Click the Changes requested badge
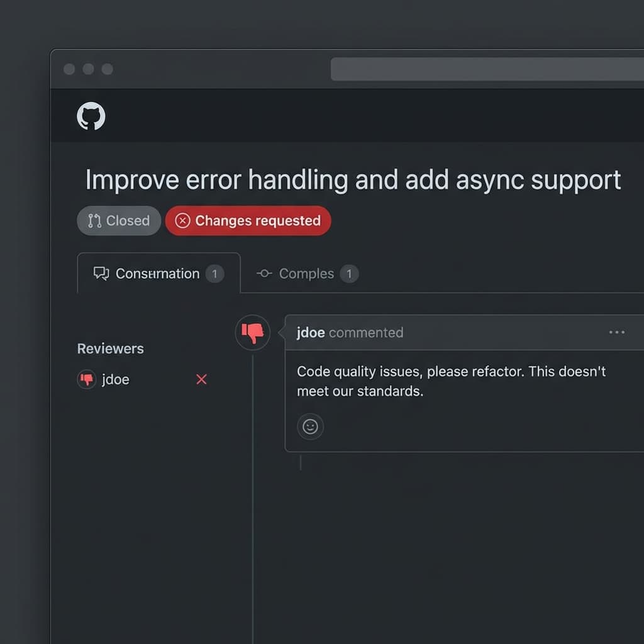This screenshot has width=644, height=644. (248, 221)
